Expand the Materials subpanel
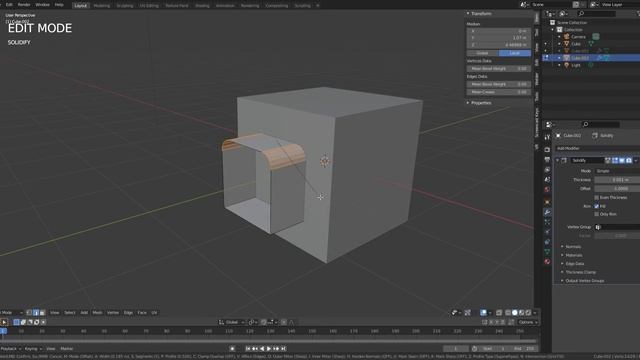 [573, 255]
